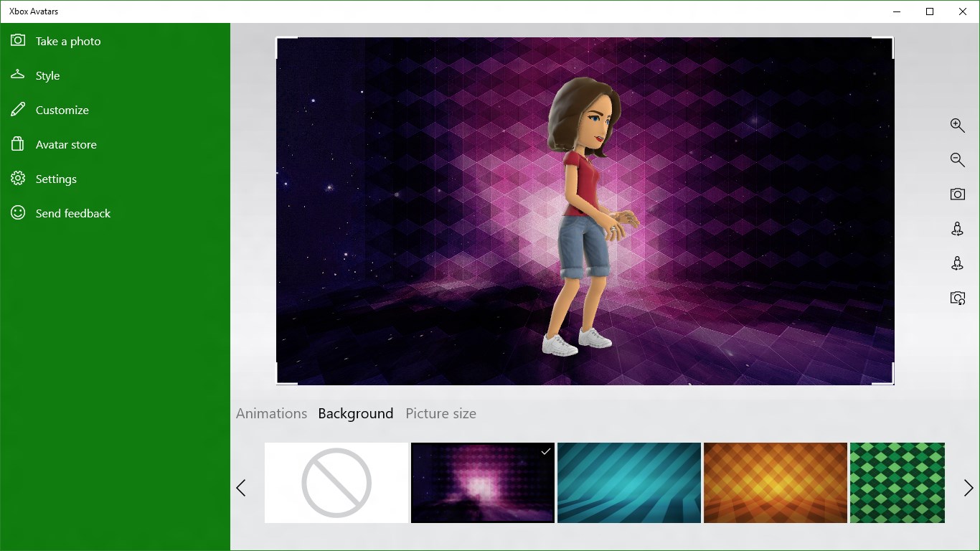The image size is (980, 551).
Task: Select the Take a photo tool
Action: 68,41
